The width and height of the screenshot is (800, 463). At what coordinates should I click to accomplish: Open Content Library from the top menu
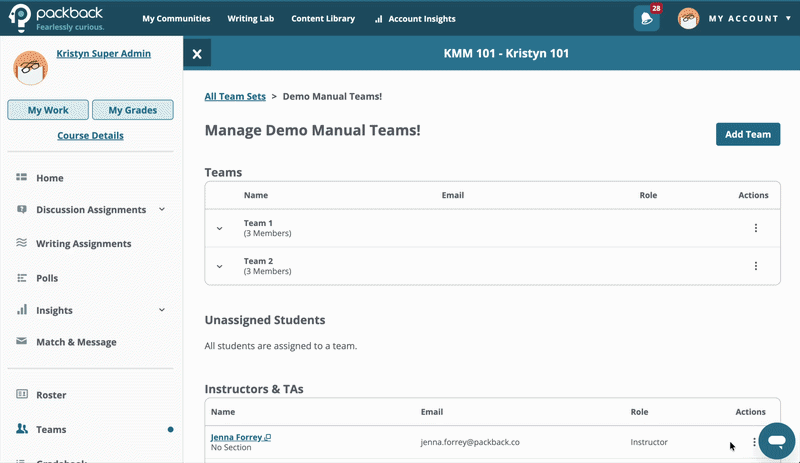point(323,19)
